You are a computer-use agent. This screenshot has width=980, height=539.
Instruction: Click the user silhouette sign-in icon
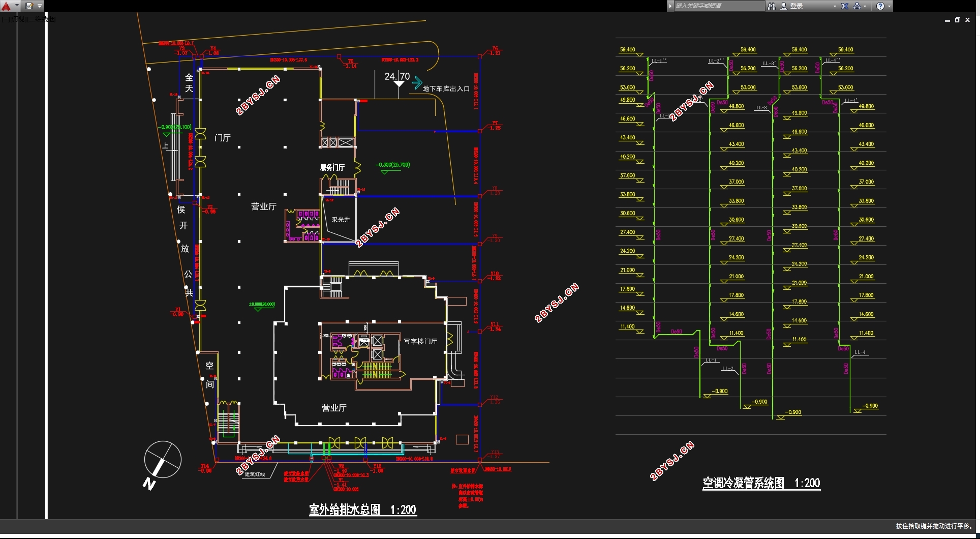click(x=784, y=6)
